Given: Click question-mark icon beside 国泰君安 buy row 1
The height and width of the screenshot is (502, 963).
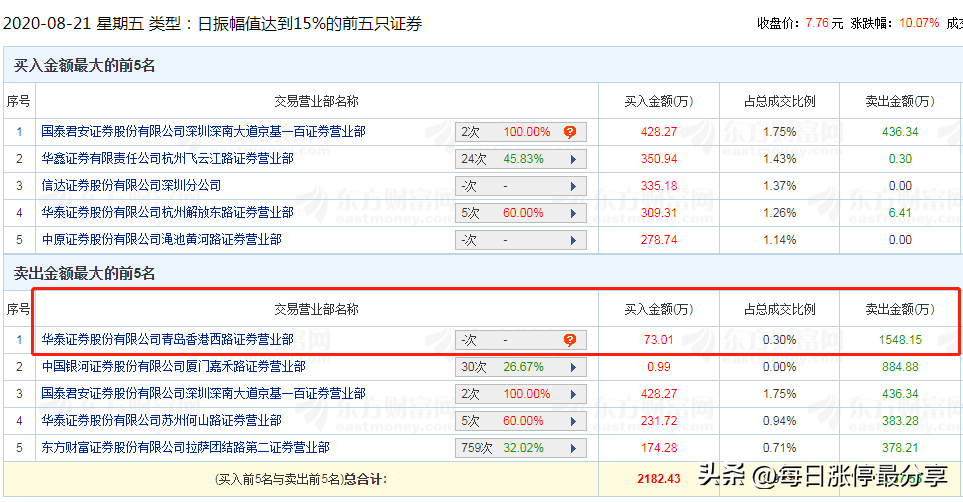Looking at the screenshot, I should 570,132.
